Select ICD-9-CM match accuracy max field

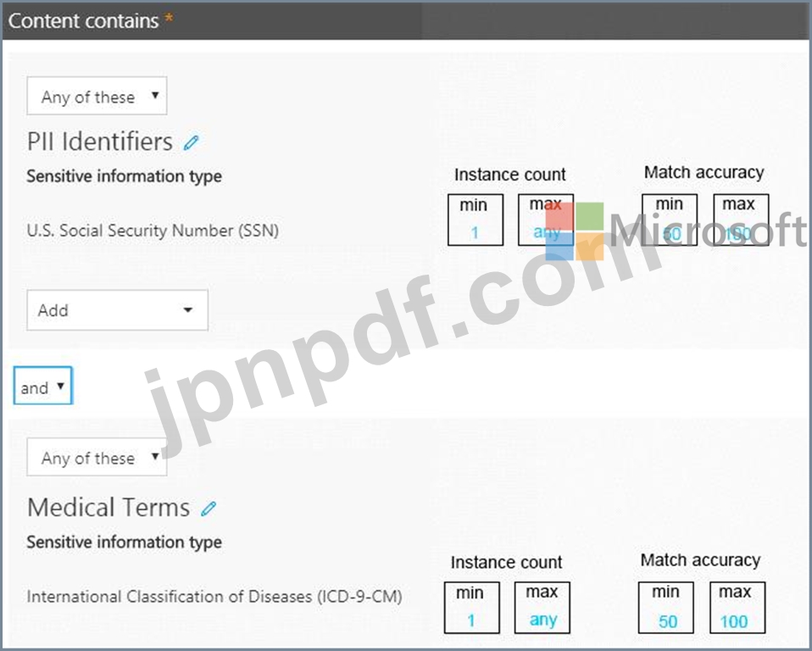(737, 608)
